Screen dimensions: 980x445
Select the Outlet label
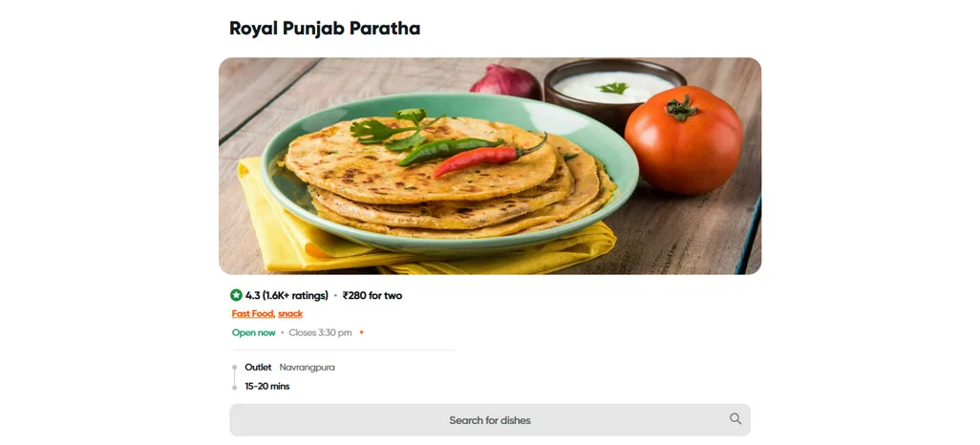[x=258, y=368]
